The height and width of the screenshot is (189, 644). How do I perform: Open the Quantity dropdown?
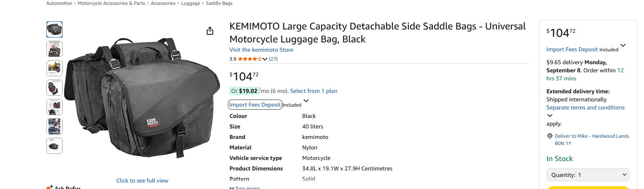588,175
